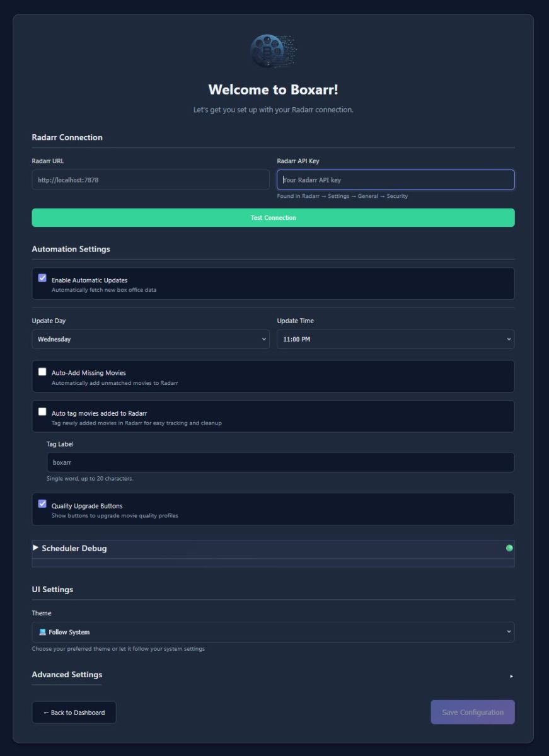Click the Boxarr film reel logo
The width and height of the screenshot is (549, 756).
pos(273,52)
